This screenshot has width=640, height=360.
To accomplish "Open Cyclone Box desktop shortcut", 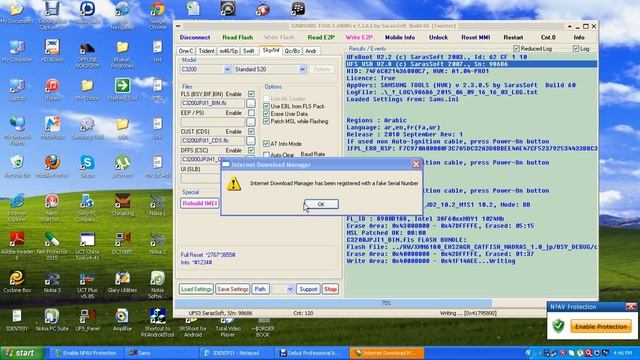I will 17,282.
